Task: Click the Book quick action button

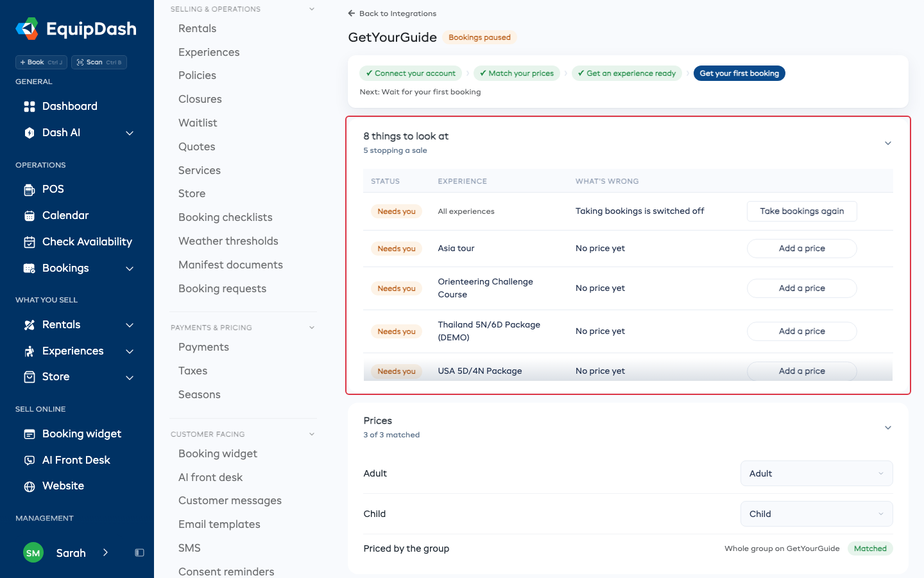Action: point(41,62)
